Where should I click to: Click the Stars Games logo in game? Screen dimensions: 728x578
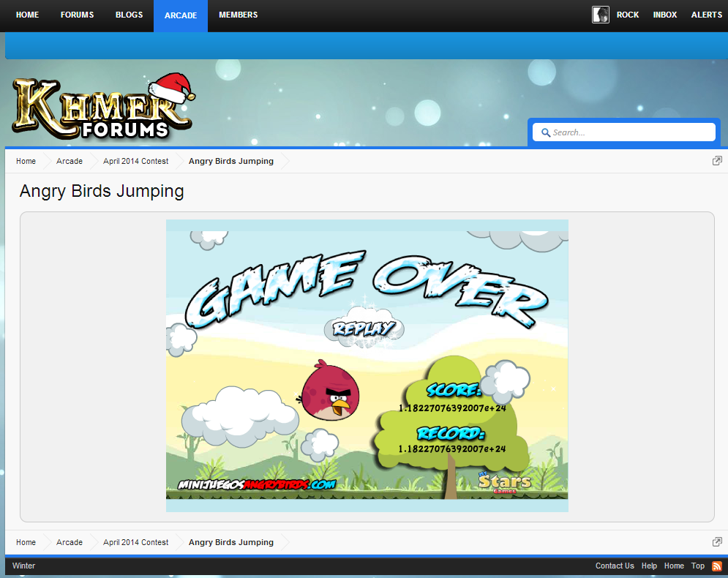pos(505,483)
